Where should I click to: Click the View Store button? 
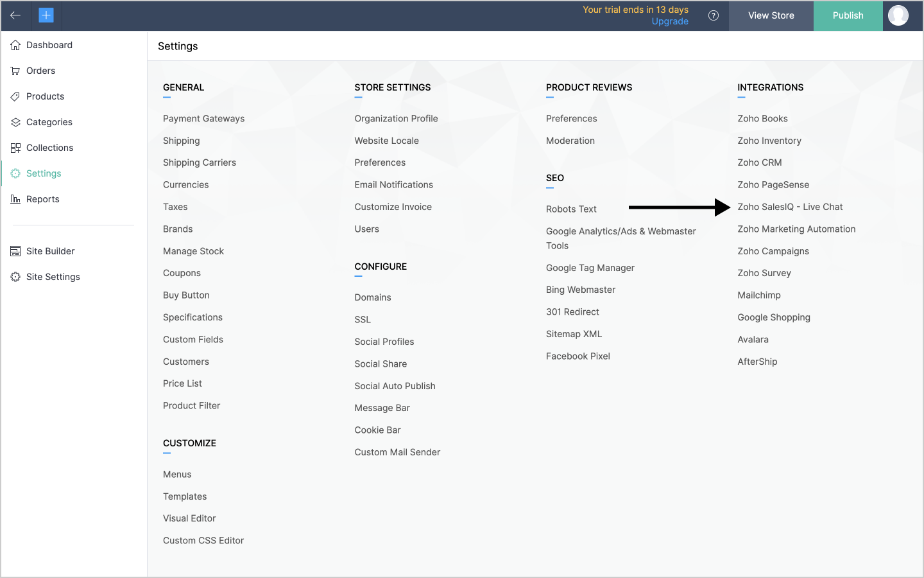coord(771,15)
